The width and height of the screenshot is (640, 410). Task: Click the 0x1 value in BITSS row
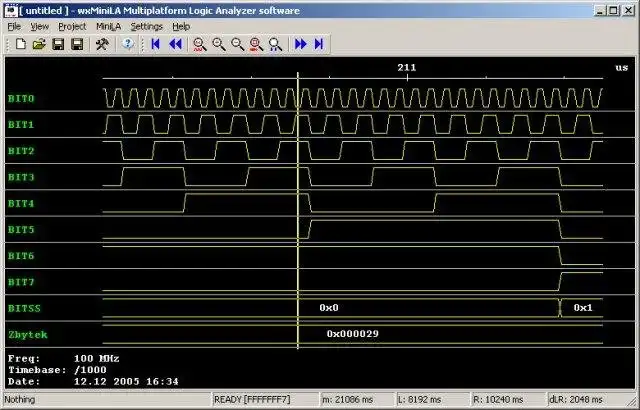(583, 308)
